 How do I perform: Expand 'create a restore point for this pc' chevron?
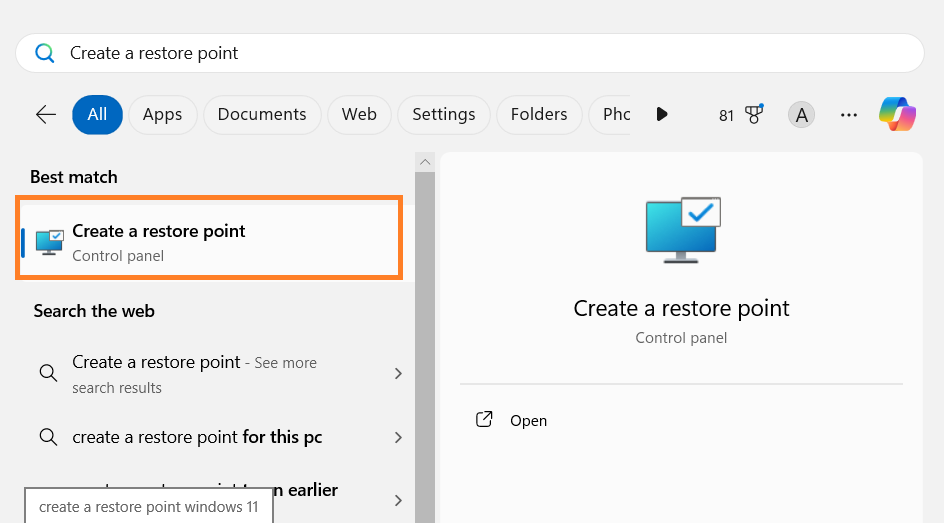click(398, 438)
